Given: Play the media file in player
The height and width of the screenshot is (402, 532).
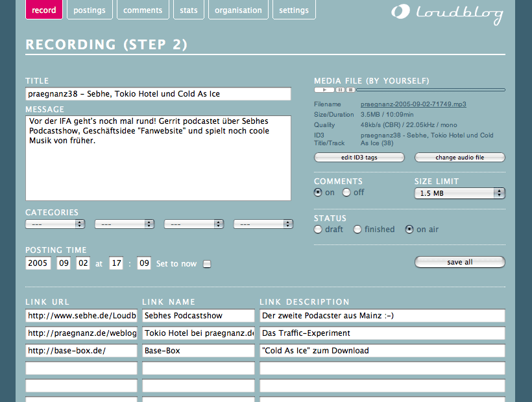Looking at the screenshot, I should click(324, 90).
